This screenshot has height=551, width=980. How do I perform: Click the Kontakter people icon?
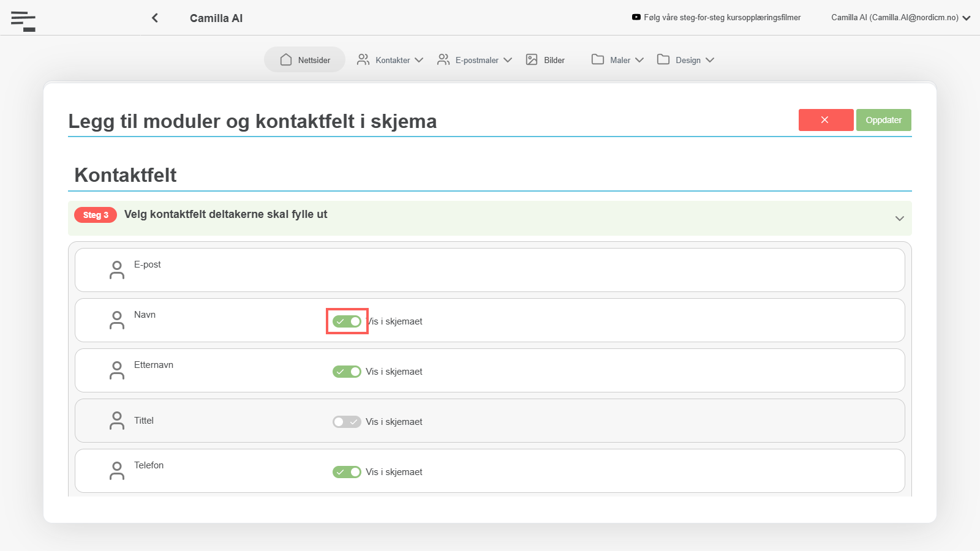[363, 59]
